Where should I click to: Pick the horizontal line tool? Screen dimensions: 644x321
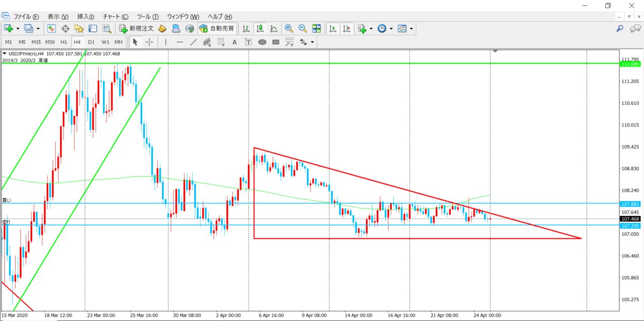point(180,42)
